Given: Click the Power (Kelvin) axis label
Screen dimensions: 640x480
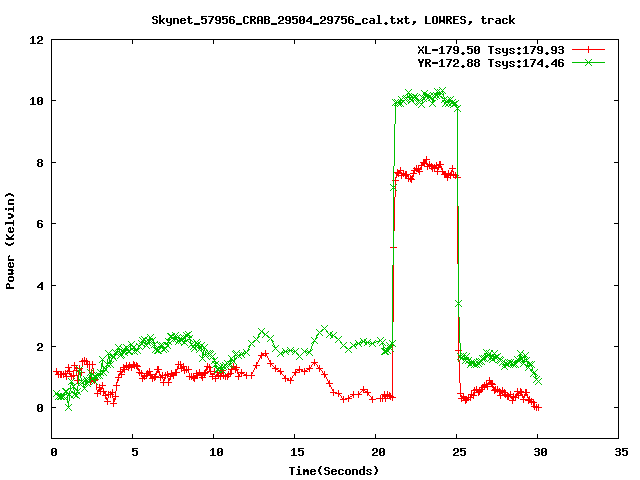Looking at the screenshot, I should point(10,241).
